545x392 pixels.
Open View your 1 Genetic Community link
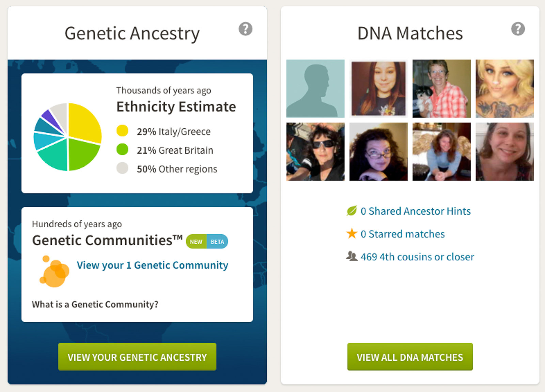(152, 265)
